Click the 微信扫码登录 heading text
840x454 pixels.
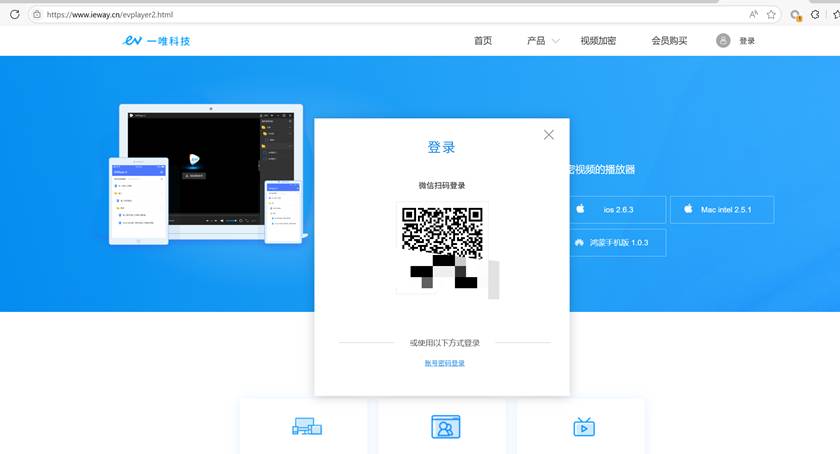pyautogui.click(x=442, y=185)
